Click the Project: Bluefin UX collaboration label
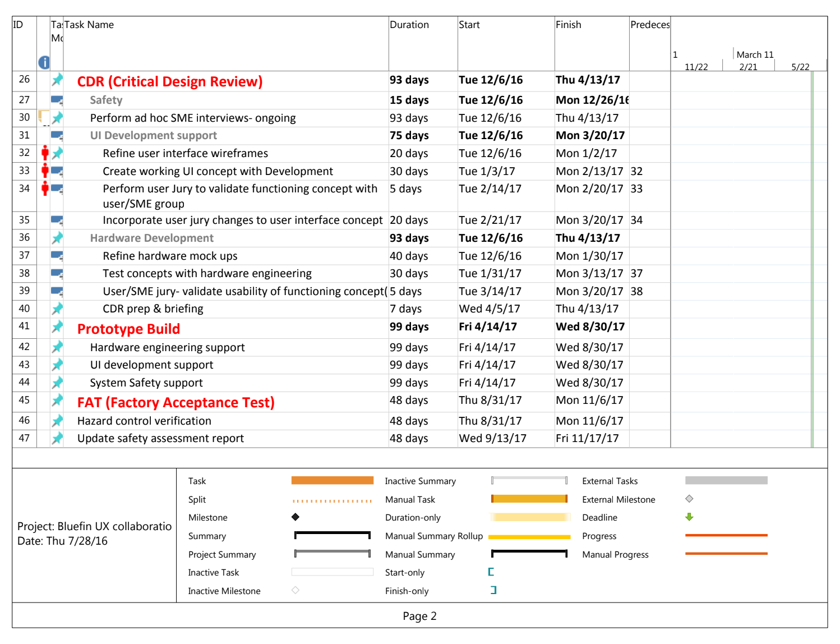This screenshot has width=840, height=644. coord(94,527)
